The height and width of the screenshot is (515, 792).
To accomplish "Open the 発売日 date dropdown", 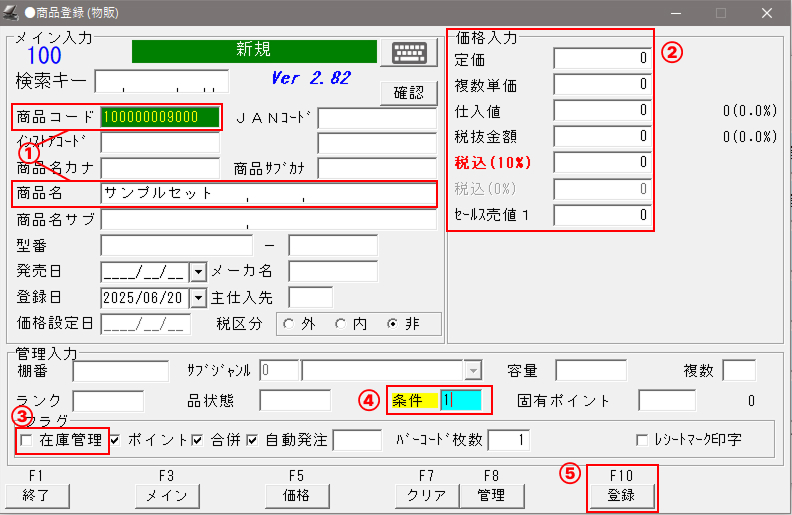I will (197, 272).
